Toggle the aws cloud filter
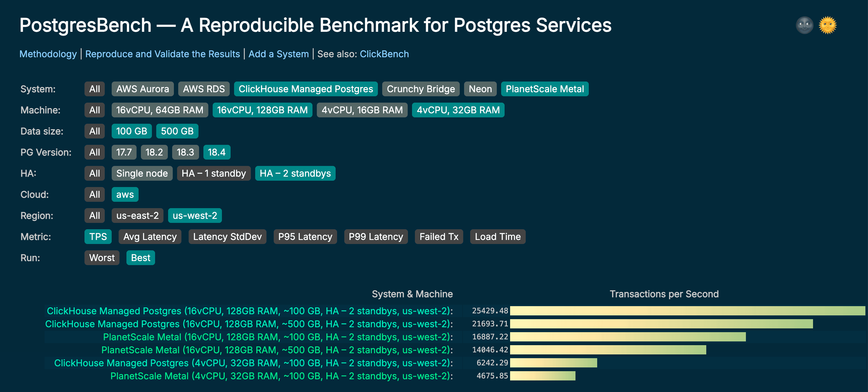The height and width of the screenshot is (392, 868). coord(125,195)
